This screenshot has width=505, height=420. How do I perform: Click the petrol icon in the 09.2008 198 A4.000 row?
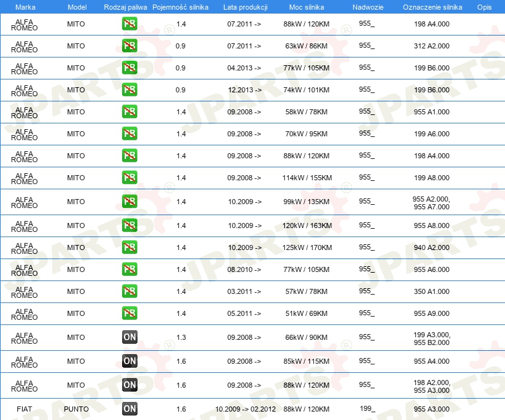pyautogui.click(x=129, y=155)
